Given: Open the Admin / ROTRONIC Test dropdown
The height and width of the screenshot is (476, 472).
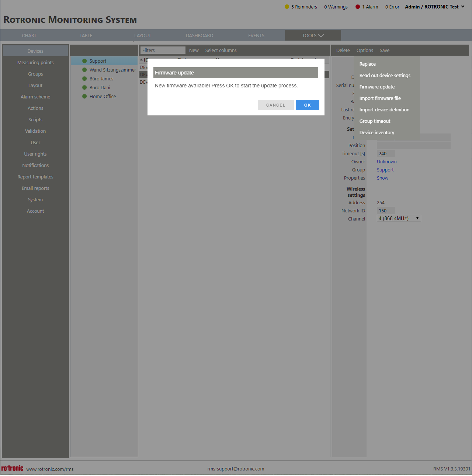Looking at the screenshot, I should point(435,7).
